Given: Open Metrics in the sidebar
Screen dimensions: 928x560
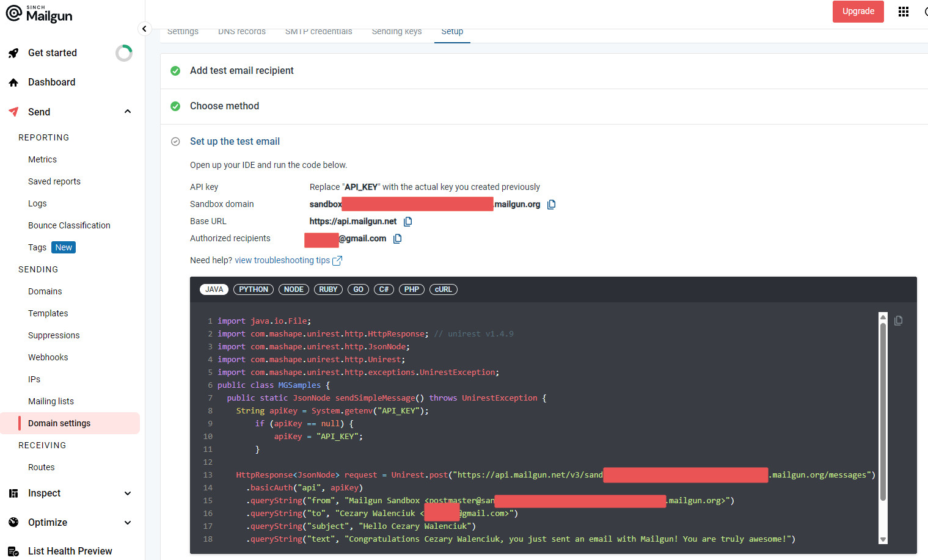Looking at the screenshot, I should click(42, 159).
